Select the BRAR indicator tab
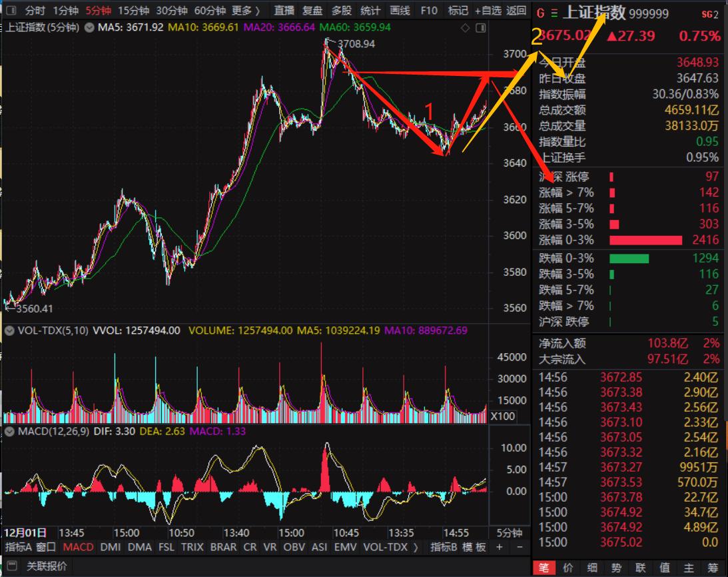The height and width of the screenshot is (577, 728). pyautogui.click(x=223, y=547)
